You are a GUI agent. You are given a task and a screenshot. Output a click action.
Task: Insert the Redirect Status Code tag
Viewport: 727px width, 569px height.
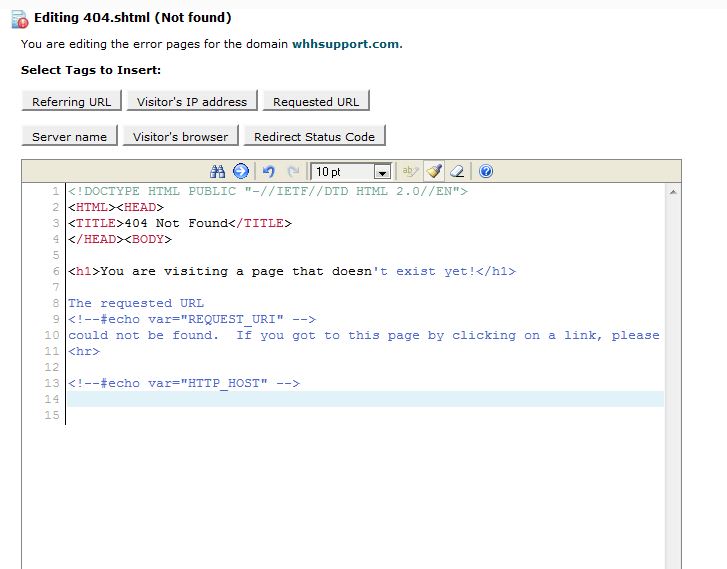tap(314, 136)
